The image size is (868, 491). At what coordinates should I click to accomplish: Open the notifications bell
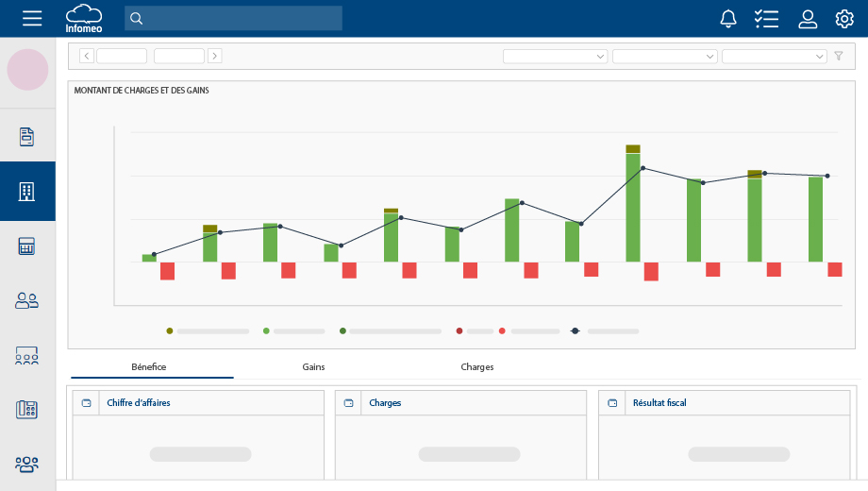[728, 19]
